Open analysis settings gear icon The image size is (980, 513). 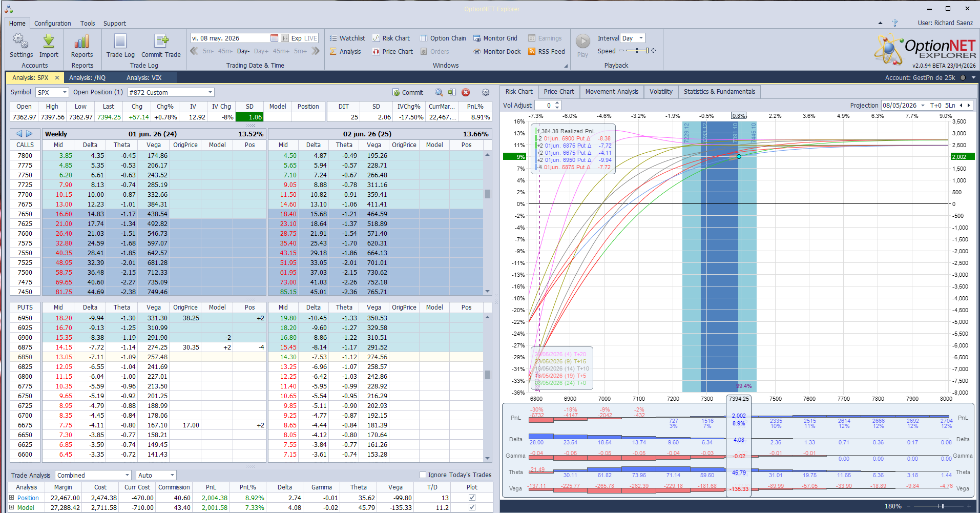pos(486,92)
